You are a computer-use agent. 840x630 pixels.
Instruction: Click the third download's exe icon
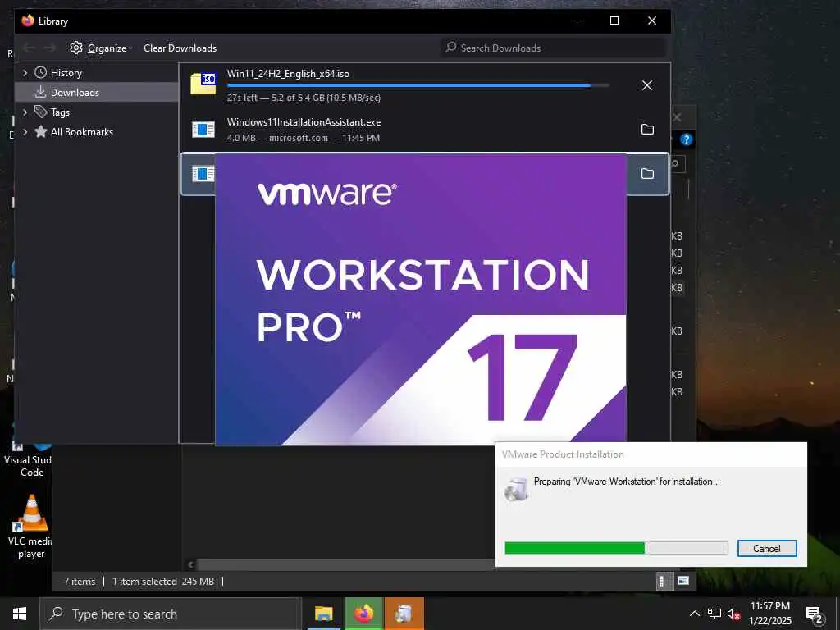coord(203,174)
